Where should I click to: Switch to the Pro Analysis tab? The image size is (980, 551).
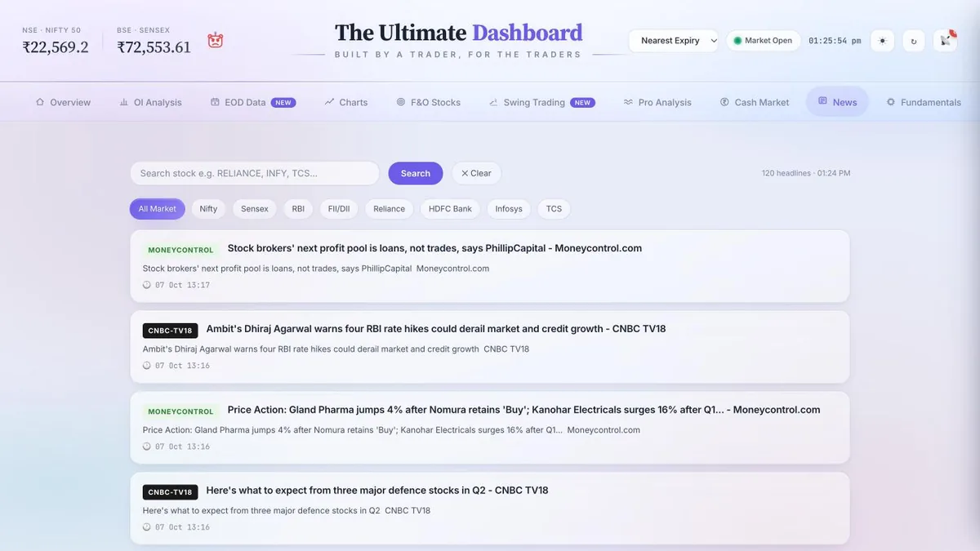point(657,102)
